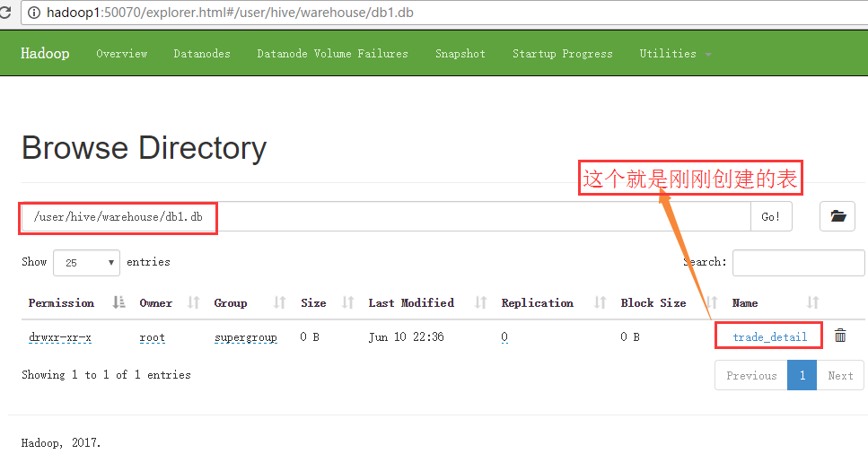This screenshot has height=454, width=868.
Task: Open the Datanodes page
Action: pos(202,54)
